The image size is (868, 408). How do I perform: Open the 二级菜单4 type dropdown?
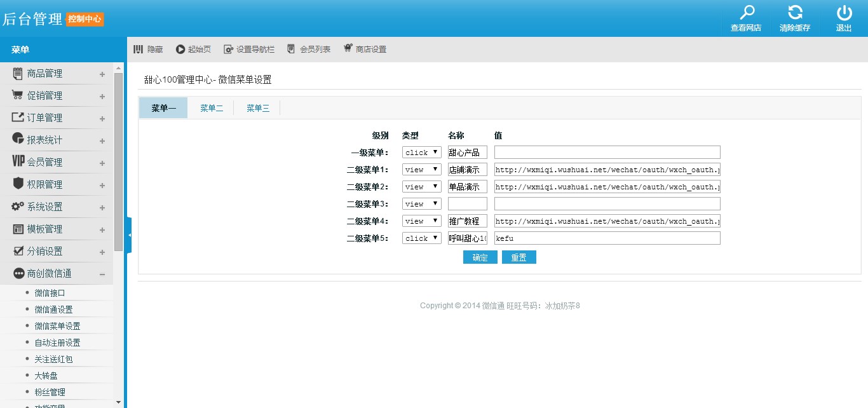pos(422,221)
